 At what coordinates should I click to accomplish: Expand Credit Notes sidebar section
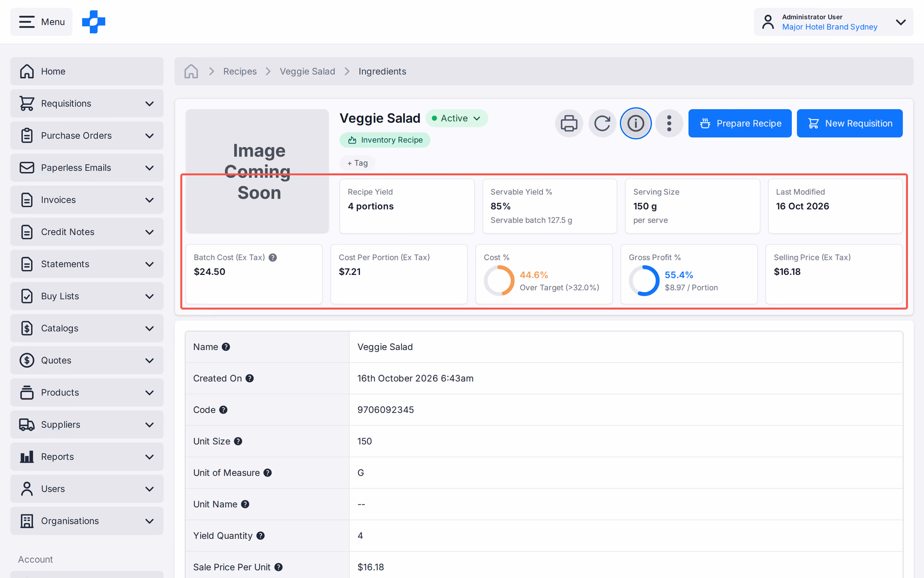tap(87, 232)
